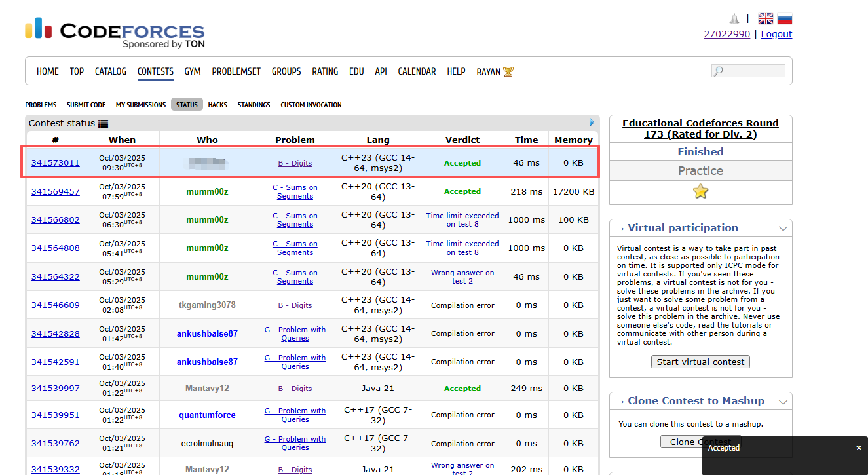Open mumm00z profile in row 341569457
The height and width of the screenshot is (475, 868).
pos(207,191)
